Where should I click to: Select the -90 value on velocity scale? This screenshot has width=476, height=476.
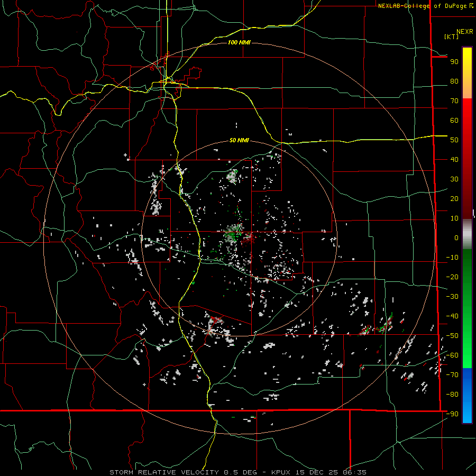(x=452, y=414)
